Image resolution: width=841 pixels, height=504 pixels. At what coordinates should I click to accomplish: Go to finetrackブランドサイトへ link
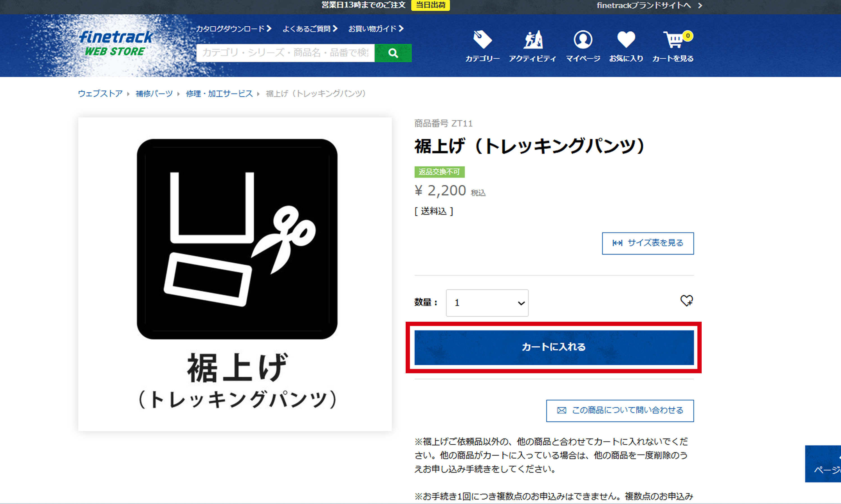point(649,5)
